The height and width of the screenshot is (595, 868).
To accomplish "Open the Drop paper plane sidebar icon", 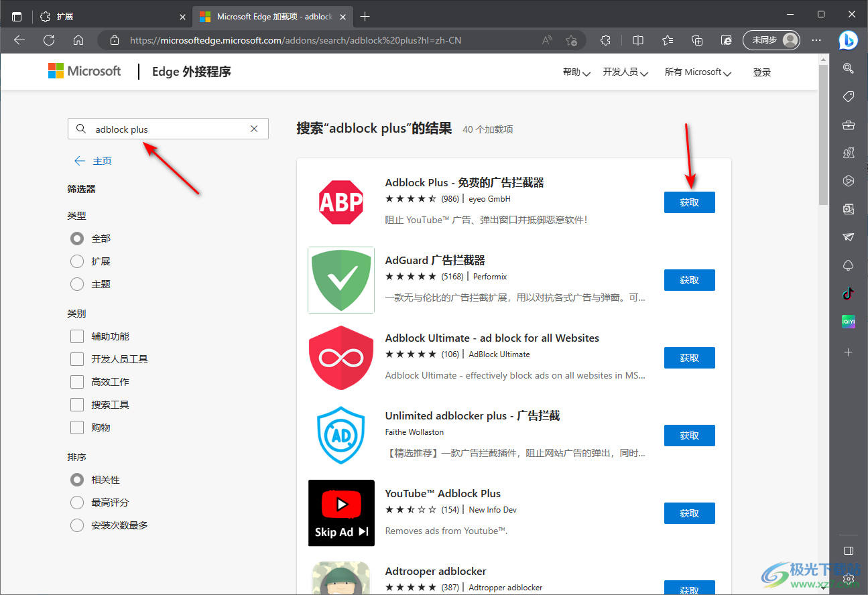I will [848, 237].
